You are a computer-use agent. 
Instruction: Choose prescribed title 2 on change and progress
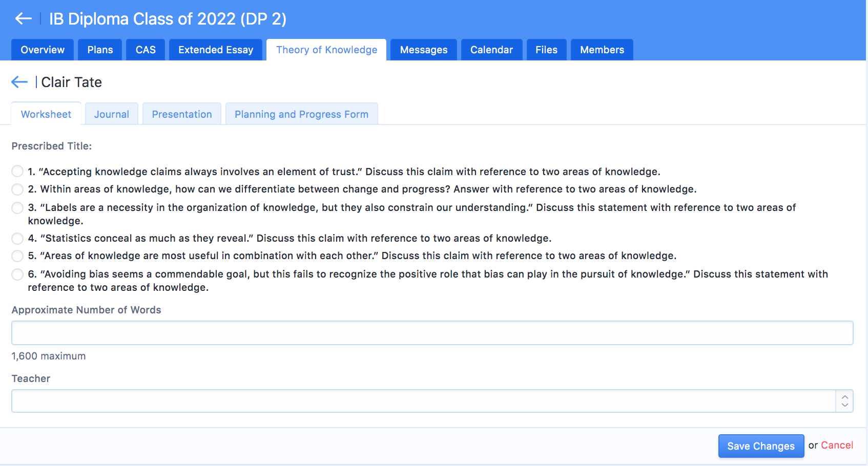click(x=17, y=189)
